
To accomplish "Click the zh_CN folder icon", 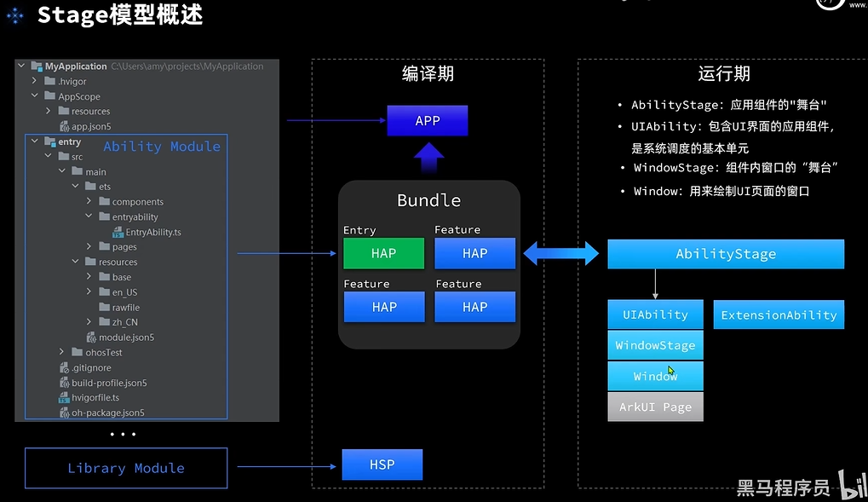I will coord(104,321).
